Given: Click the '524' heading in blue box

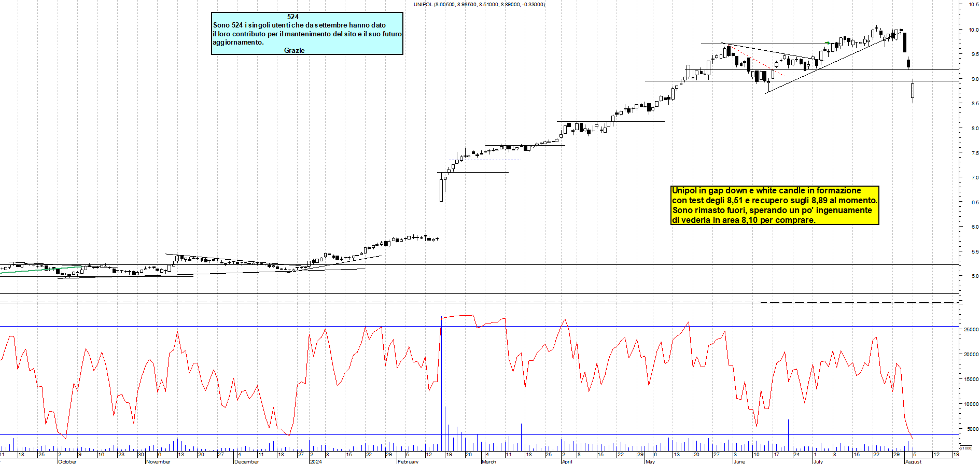Looking at the screenshot, I should 293,17.
